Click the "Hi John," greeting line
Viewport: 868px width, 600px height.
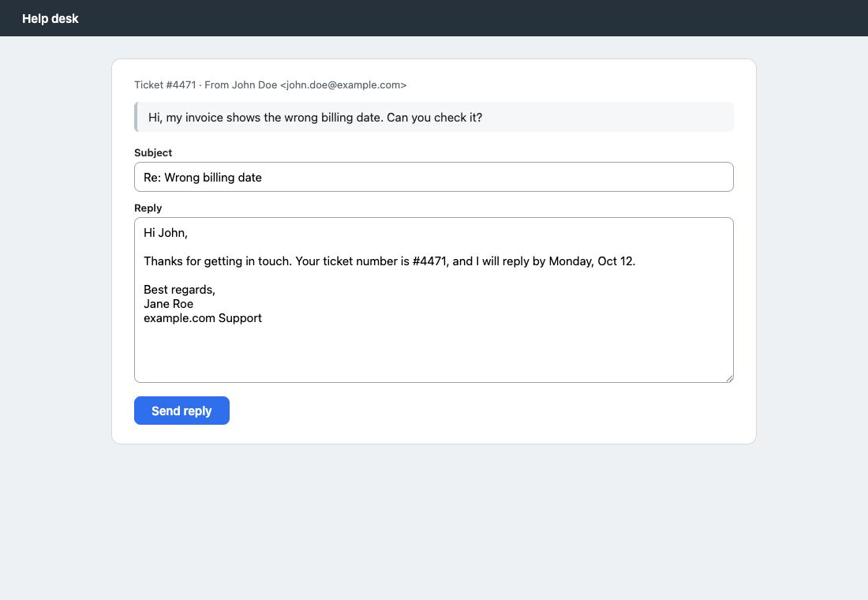tap(166, 233)
